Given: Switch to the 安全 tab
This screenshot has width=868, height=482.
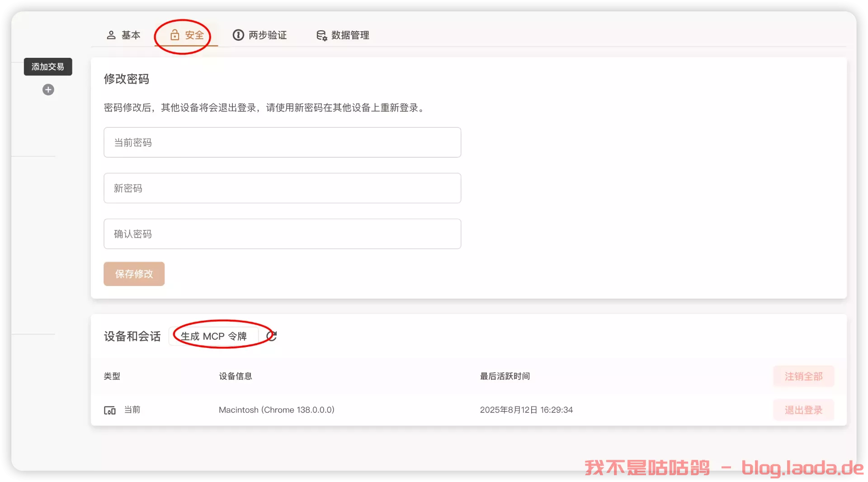Looking at the screenshot, I should [187, 35].
